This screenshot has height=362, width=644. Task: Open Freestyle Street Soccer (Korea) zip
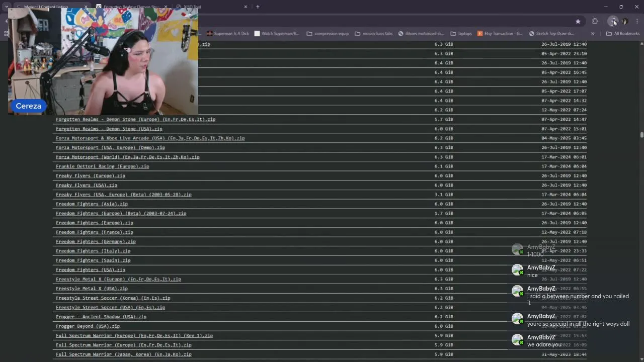[113, 298]
